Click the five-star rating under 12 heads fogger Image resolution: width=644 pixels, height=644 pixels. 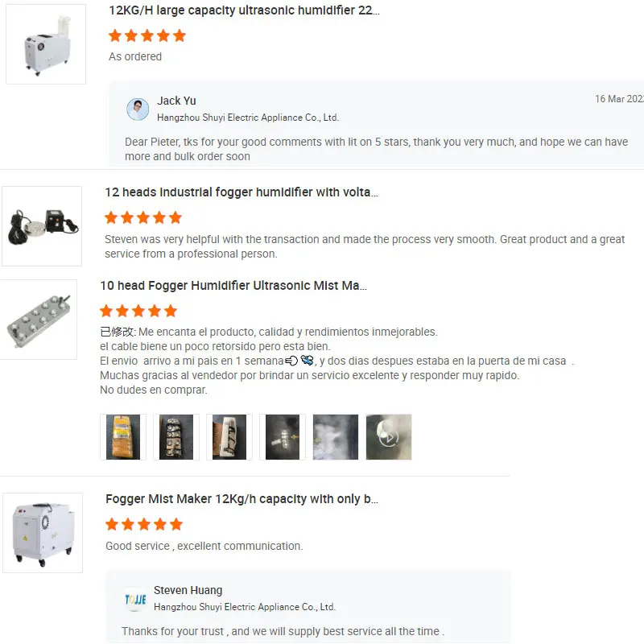pyautogui.click(x=143, y=217)
